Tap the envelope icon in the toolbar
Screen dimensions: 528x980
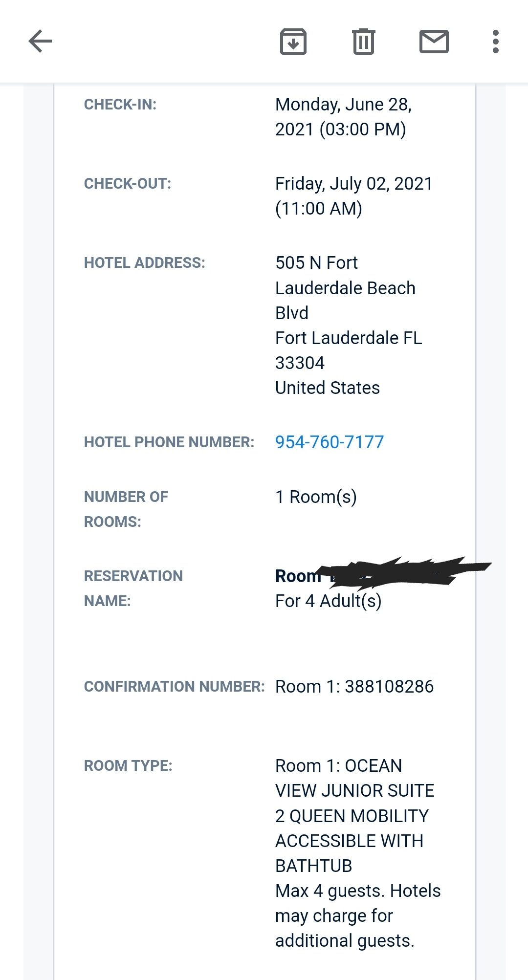click(433, 42)
